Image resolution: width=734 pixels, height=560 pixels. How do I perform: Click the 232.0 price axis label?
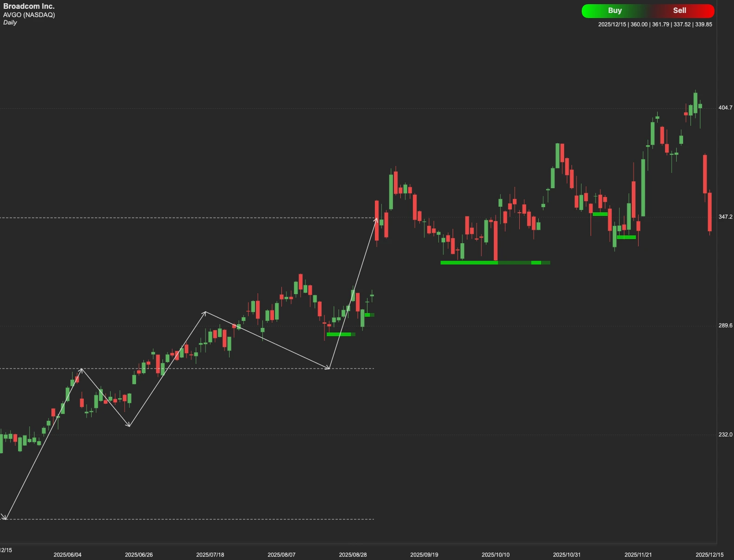coord(725,435)
